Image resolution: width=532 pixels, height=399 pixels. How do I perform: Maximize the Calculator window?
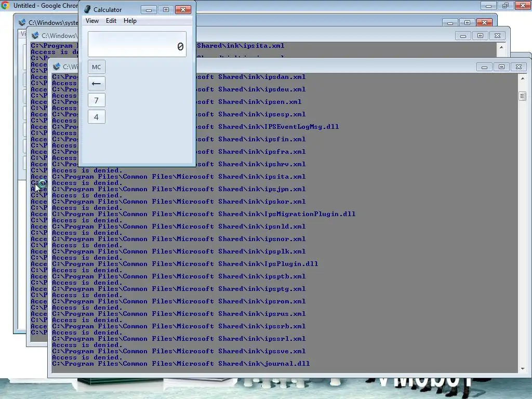(x=166, y=10)
